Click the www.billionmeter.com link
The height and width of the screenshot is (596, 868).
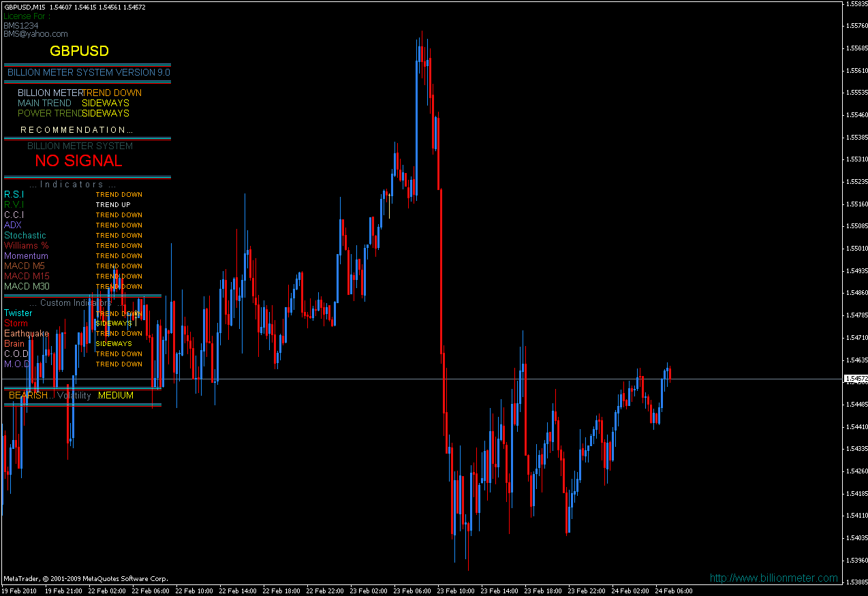(773, 578)
